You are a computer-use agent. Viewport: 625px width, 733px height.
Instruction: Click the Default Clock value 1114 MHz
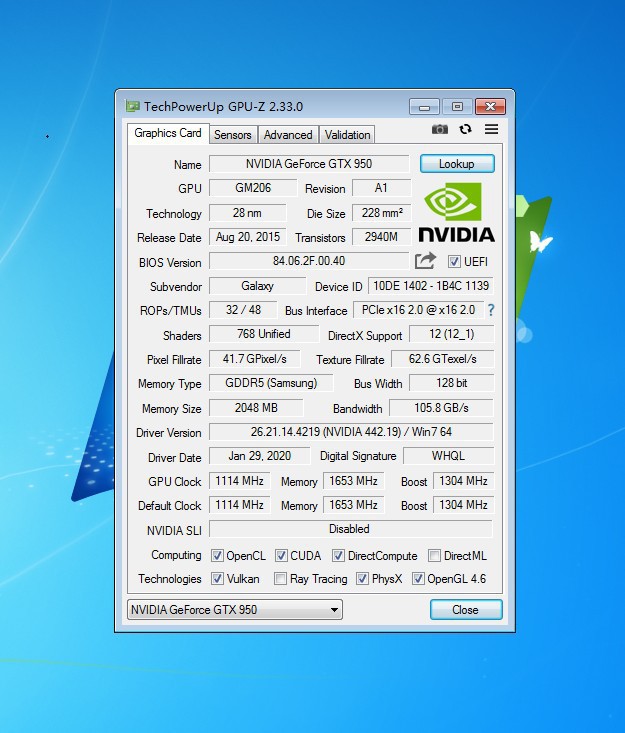239,505
